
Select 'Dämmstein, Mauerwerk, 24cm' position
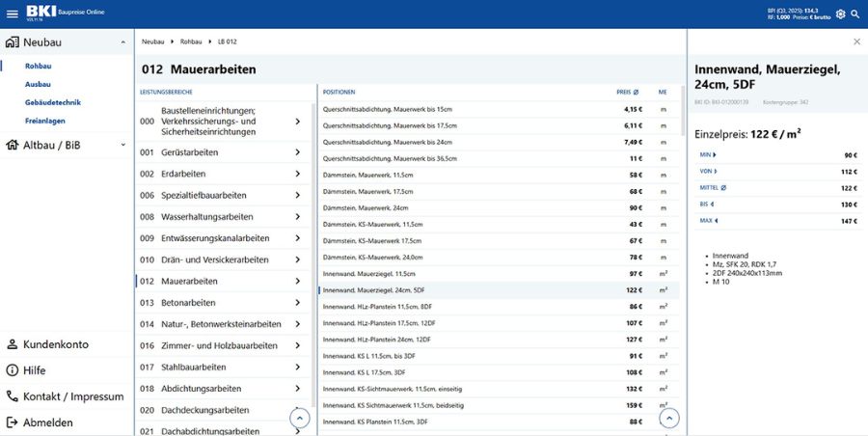(499, 207)
